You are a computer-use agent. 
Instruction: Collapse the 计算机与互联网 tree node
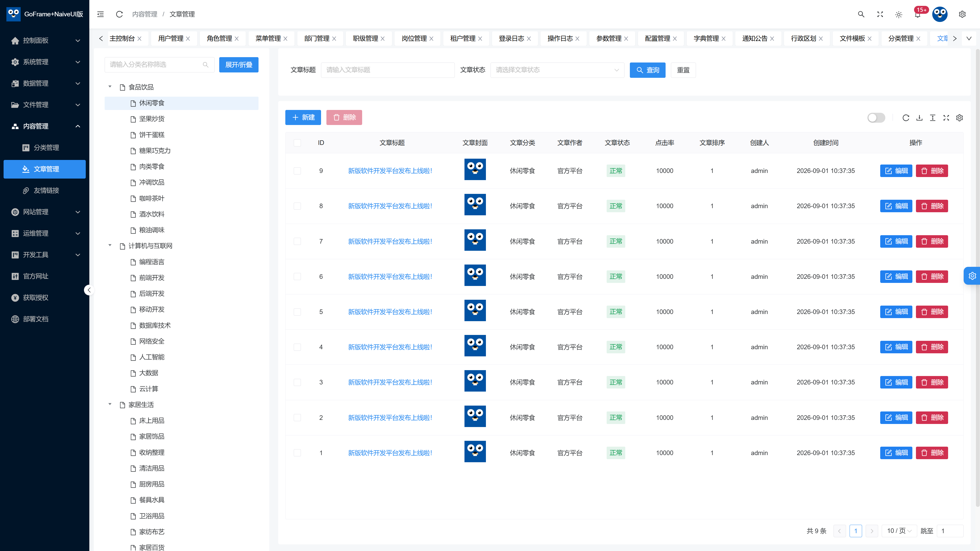click(x=110, y=246)
